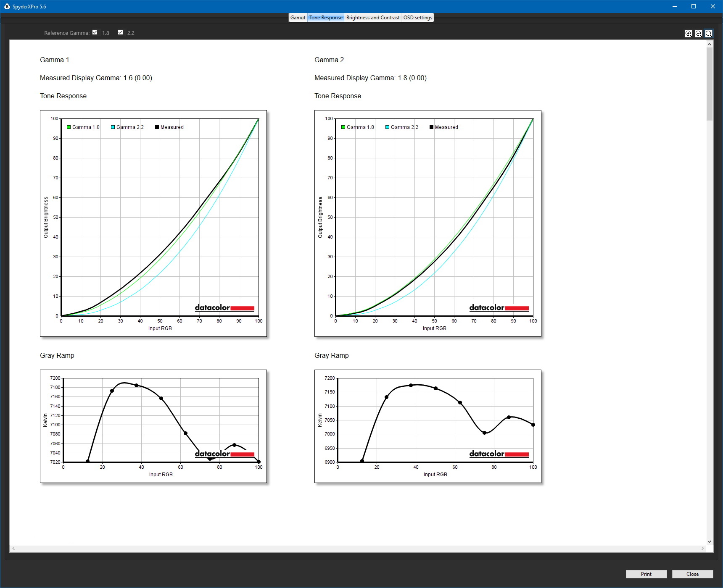The height and width of the screenshot is (588, 723).
Task: Click the zoom out magnifier icon
Action: [698, 34]
